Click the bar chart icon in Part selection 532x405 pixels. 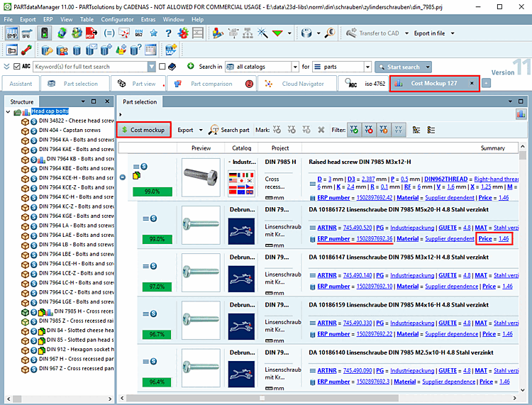tap(521, 113)
